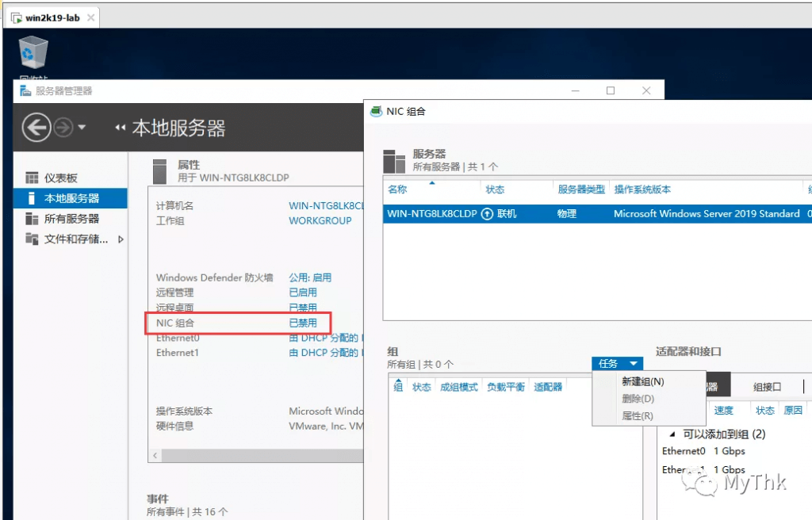Viewport: 812px width, 520px height.
Task: Select the Ethernet0 1 Gbps adapter
Action: (x=703, y=451)
